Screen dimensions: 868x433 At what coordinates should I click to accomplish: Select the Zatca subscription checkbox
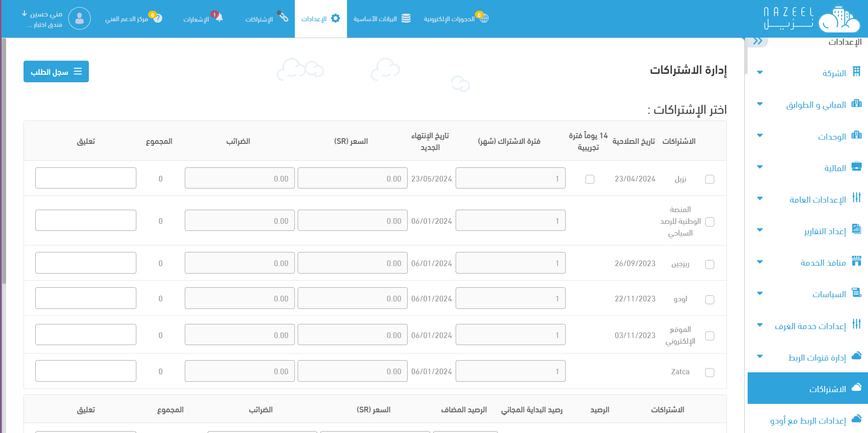(710, 372)
